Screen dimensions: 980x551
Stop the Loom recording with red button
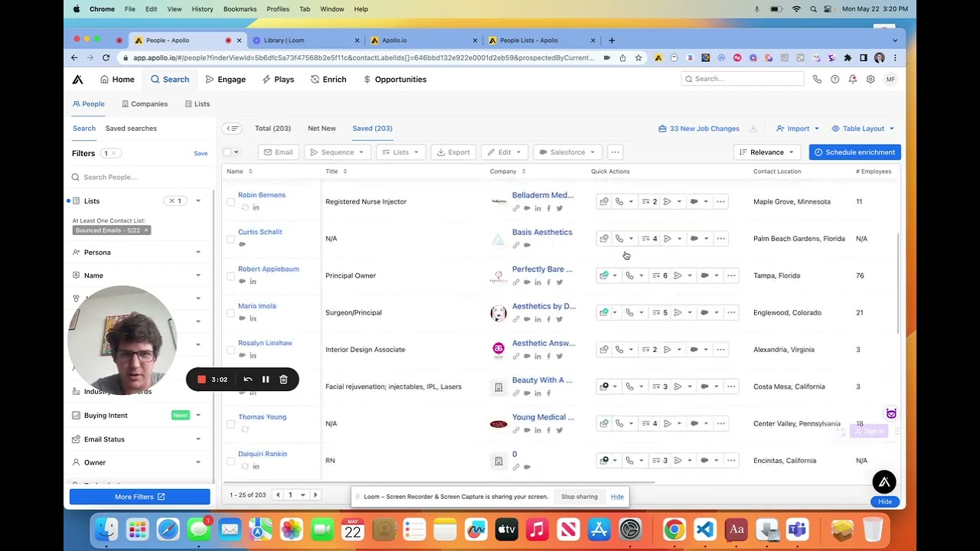(201, 380)
